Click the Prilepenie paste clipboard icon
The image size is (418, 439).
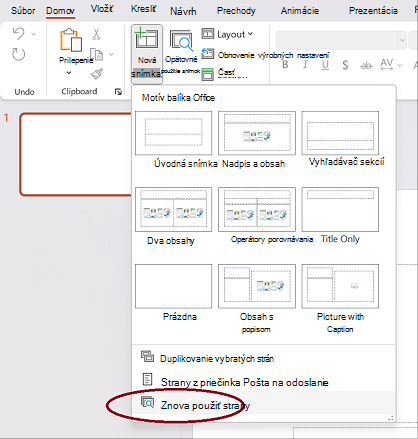[x=71, y=40]
